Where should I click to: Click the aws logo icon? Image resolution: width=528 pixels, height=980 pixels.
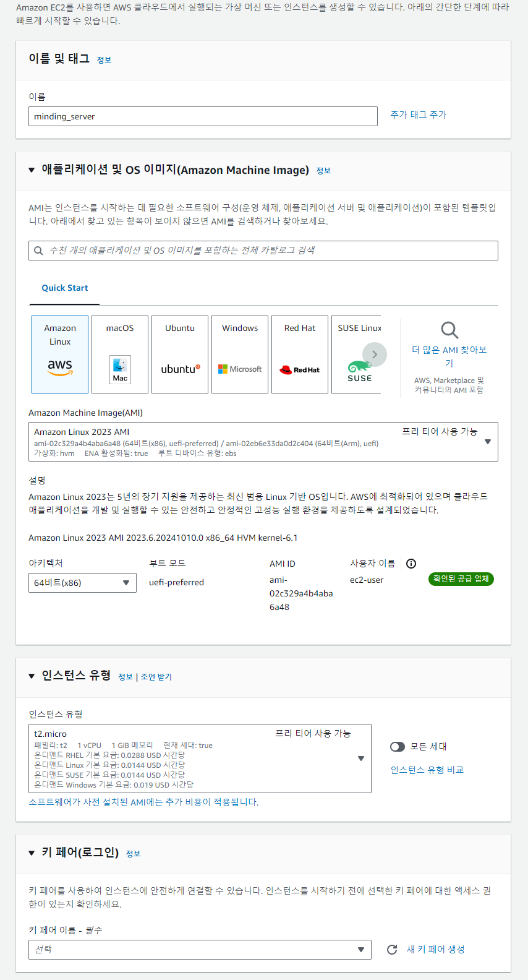click(x=60, y=367)
